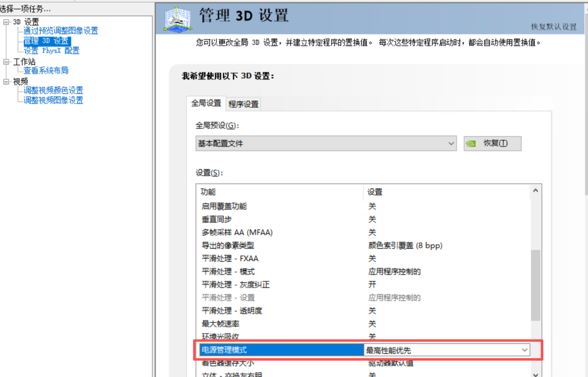The width and height of the screenshot is (588, 377).
Task: Select the 着色器缓存大小 row
Action: click(x=363, y=363)
